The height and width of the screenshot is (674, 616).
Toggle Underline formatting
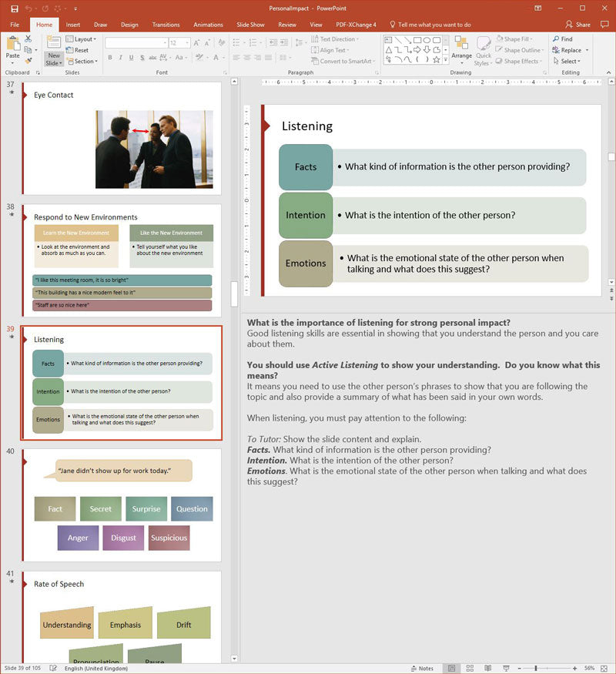pyautogui.click(x=132, y=58)
